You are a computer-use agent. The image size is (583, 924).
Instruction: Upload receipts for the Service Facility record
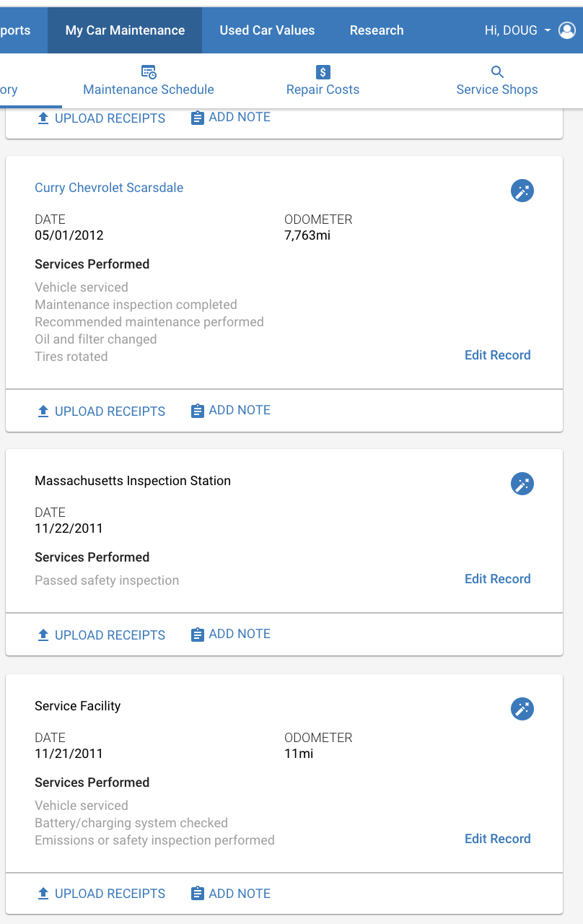pos(101,893)
